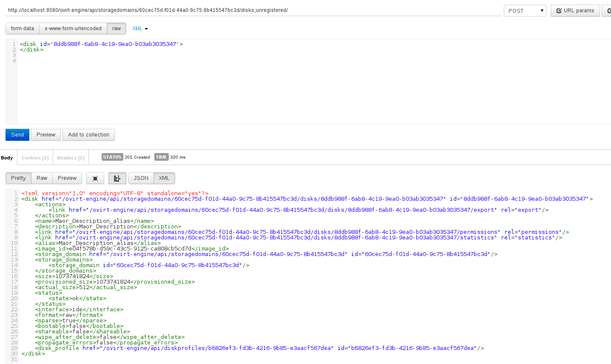Open the Headers (5) tab
611x364 pixels.
click(71, 158)
